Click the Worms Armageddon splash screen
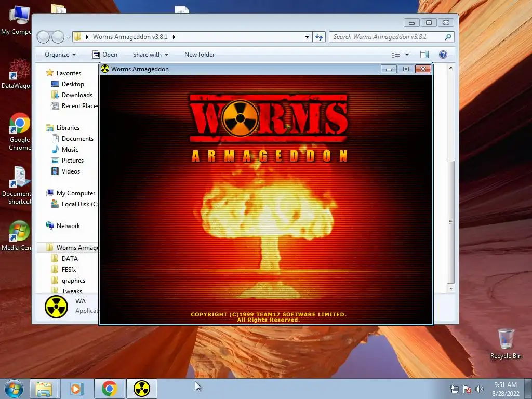The height and width of the screenshot is (399, 532). 266,199
